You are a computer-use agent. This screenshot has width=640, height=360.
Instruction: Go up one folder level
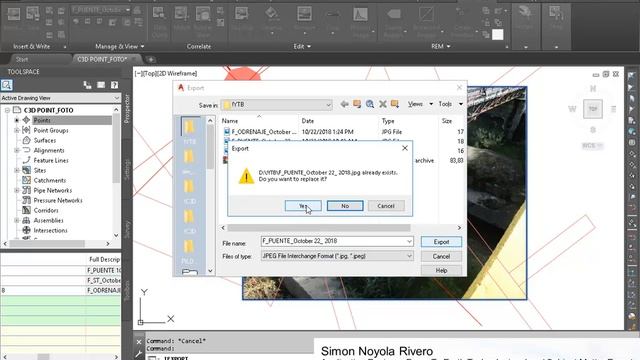(357, 104)
